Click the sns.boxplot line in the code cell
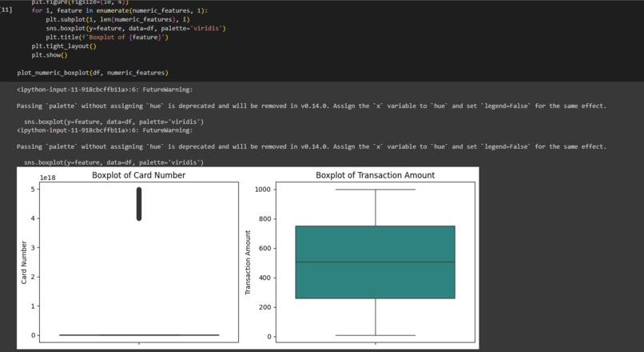Screen dimensions: 644x352 [136, 28]
